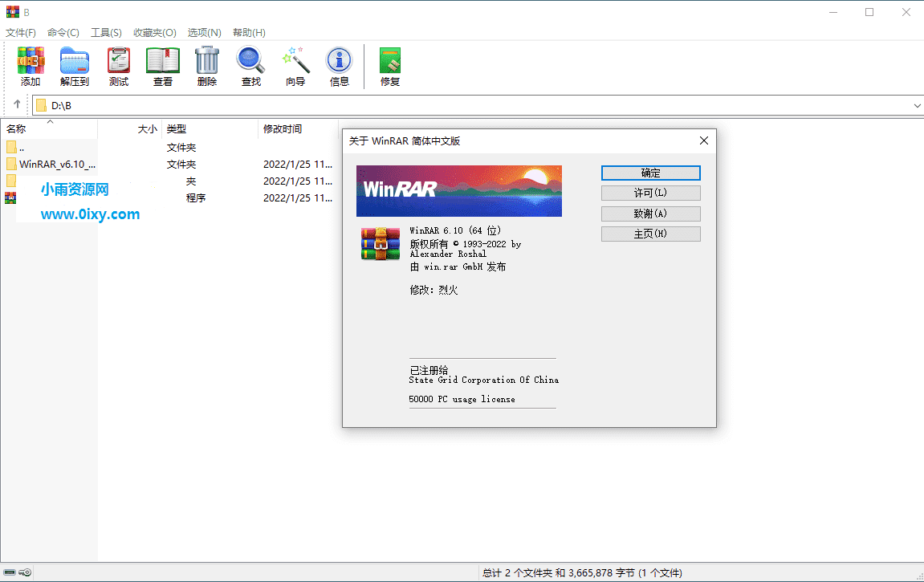Select the WinRAR_v6.10 folder in list
The width and height of the screenshot is (924, 582).
point(57,165)
